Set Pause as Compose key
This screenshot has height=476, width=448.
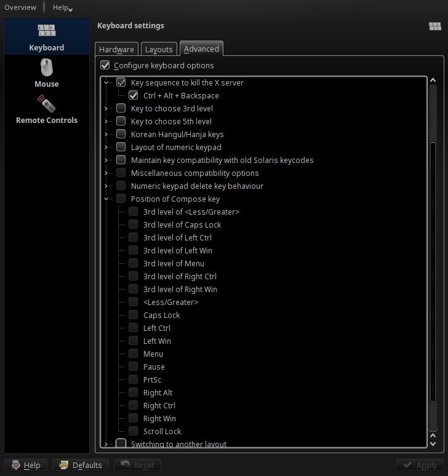point(134,366)
